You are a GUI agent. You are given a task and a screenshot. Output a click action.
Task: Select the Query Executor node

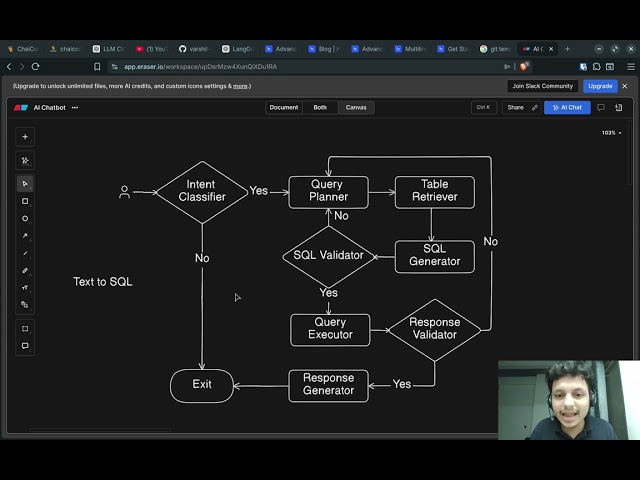pos(330,330)
